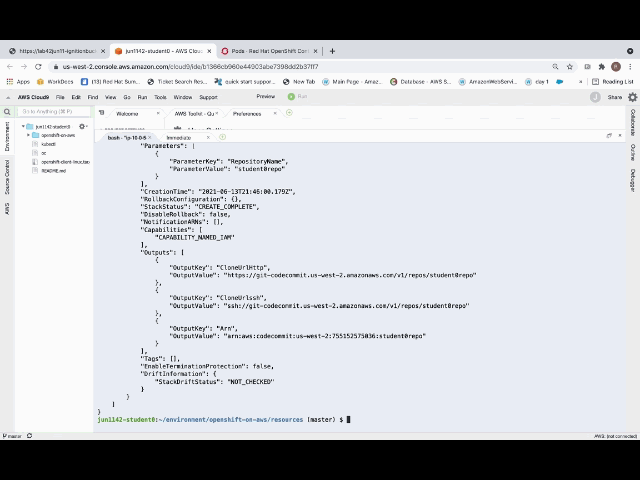
Task: Open the Cloud9 Find menu
Action: pos(93,97)
